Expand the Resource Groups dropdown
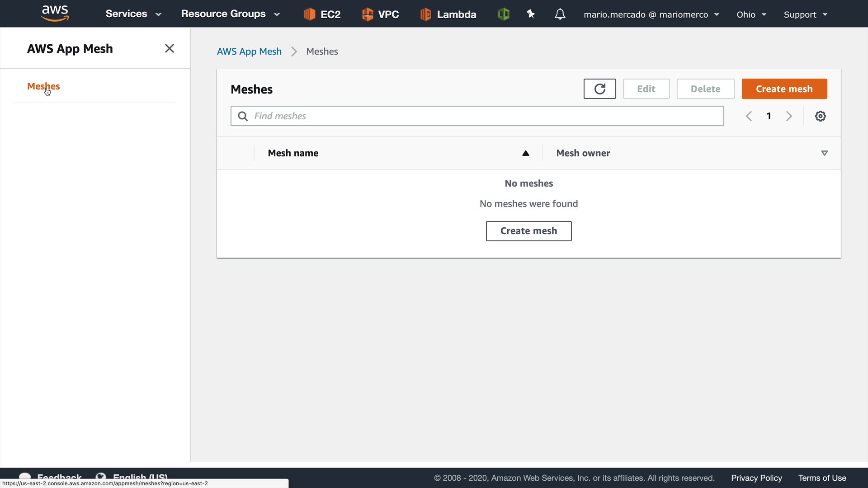868x488 pixels. click(x=230, y=14)
